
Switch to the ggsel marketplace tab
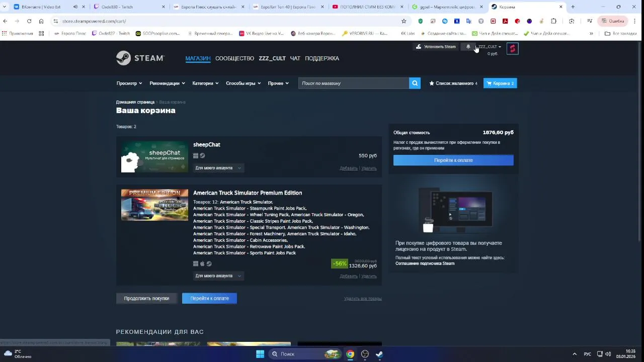click(x=447, y=7)
